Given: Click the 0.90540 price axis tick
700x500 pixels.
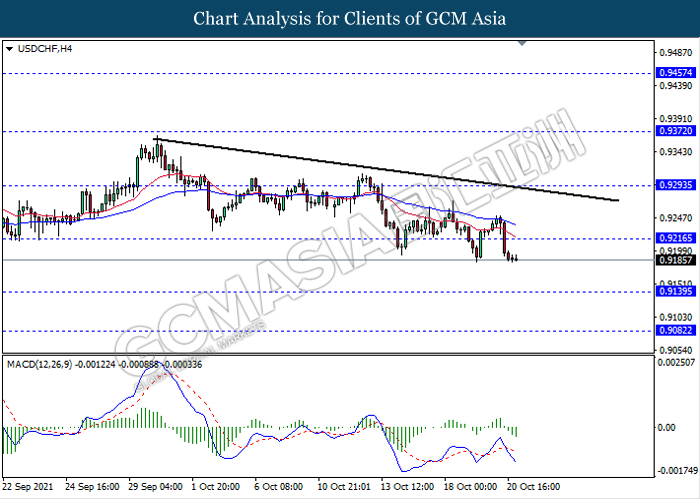Looking at the screenshot, I should pos(675,350).
